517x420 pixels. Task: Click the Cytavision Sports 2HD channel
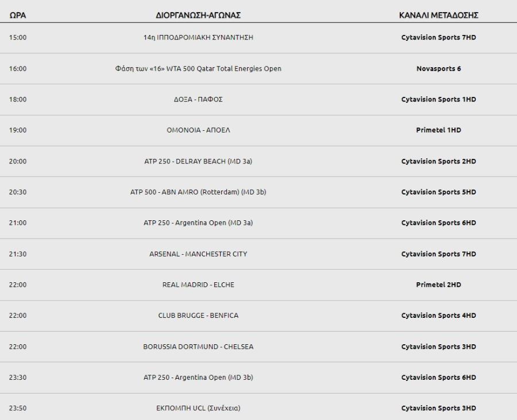pos(438,161)
